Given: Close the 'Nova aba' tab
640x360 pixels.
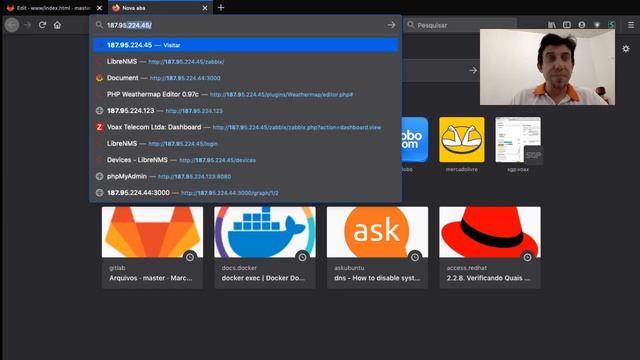Looking at the screenshot, I should pyautogui.click(x=205, y=8).
